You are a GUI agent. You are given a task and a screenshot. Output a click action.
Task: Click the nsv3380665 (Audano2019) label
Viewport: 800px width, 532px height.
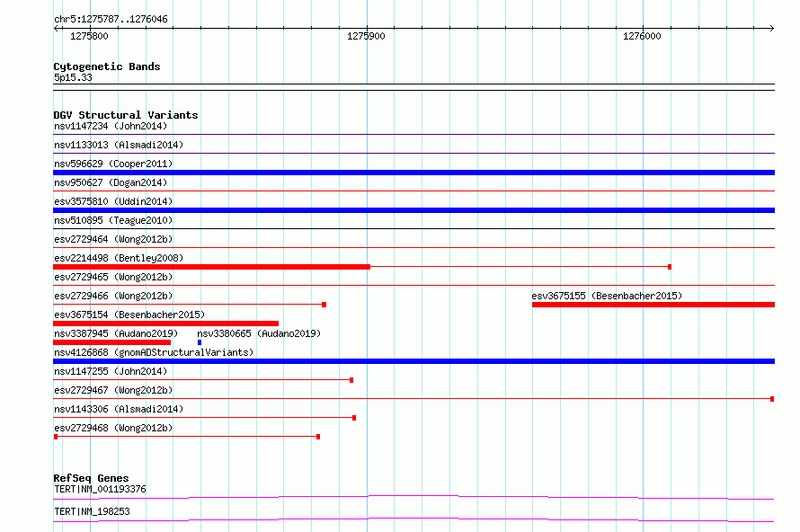coord(259,333)
